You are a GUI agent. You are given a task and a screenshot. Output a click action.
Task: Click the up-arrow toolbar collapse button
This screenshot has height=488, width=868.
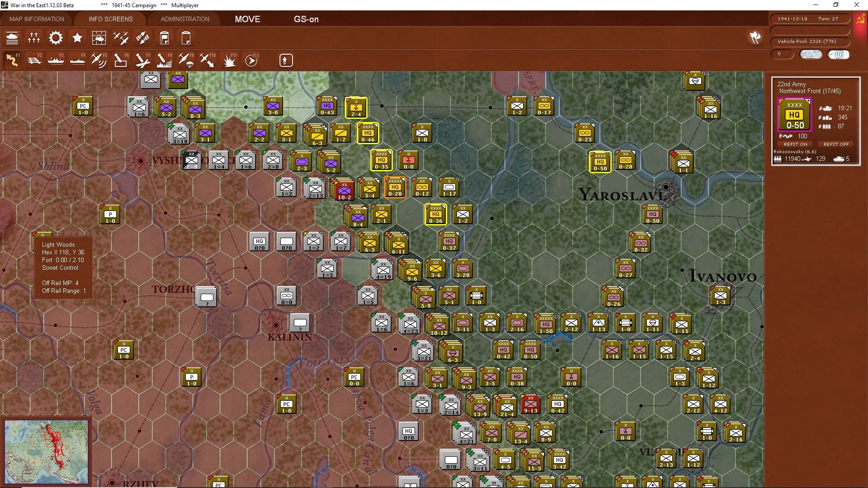286,60
